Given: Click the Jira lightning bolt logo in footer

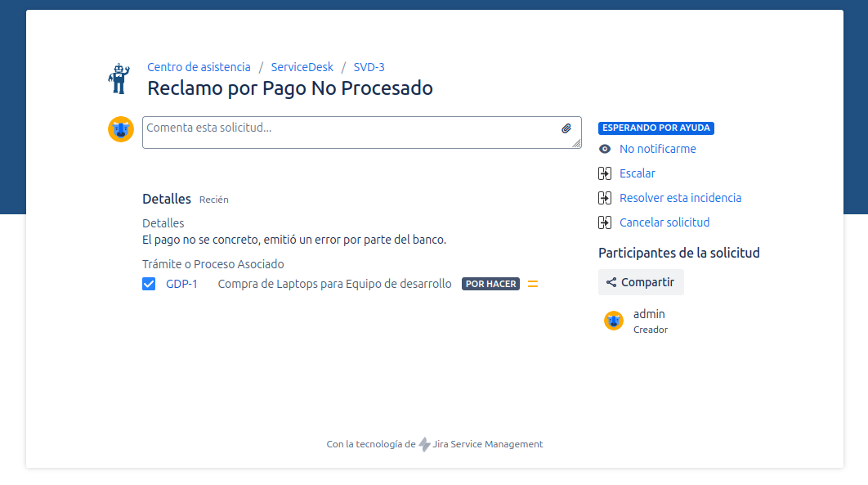Looking at the screenshot, I should click(x=423, y=444).
